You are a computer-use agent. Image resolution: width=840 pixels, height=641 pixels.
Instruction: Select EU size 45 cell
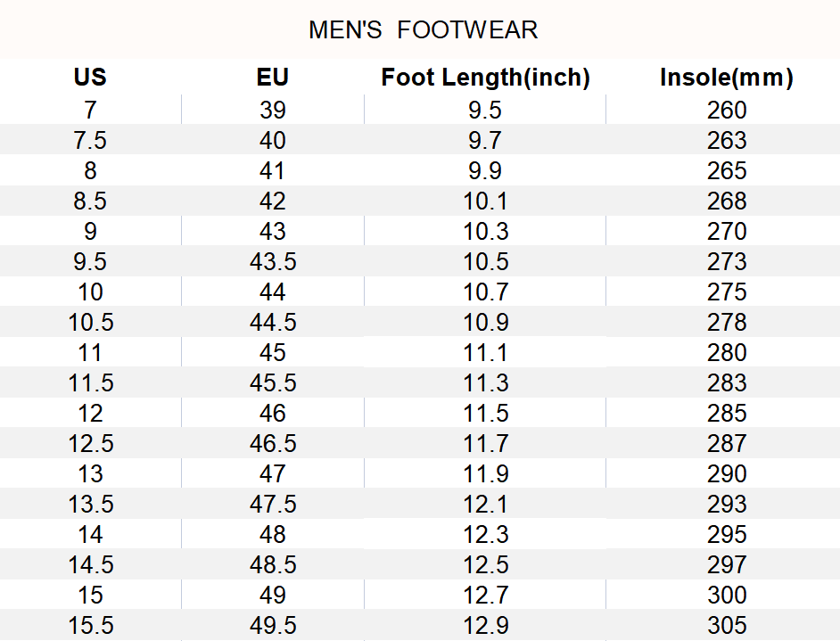click(x=272, y=353)
